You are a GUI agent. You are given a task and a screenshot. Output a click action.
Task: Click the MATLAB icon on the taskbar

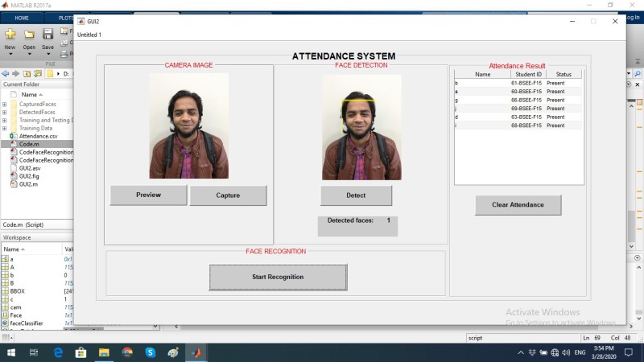[196, 352]
